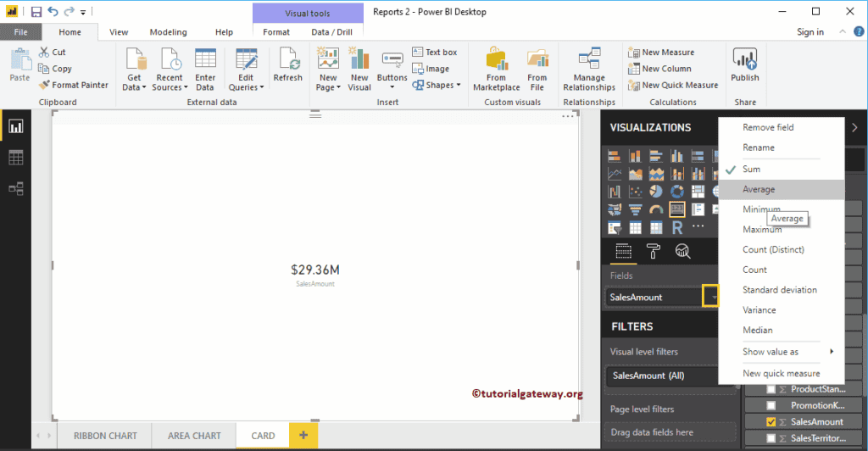
Task: Click the SalesAmount (All) filter card
Action: (x=662, y=376)
